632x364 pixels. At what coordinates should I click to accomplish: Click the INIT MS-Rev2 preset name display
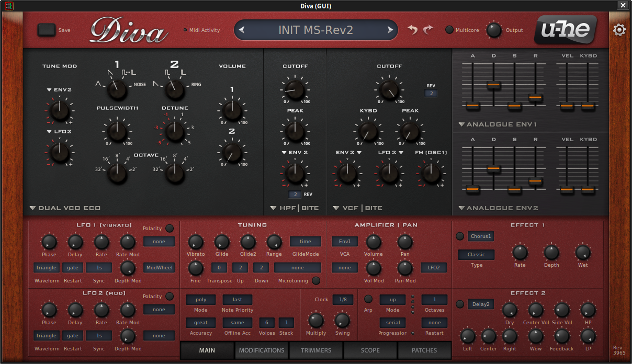point(315,30)
